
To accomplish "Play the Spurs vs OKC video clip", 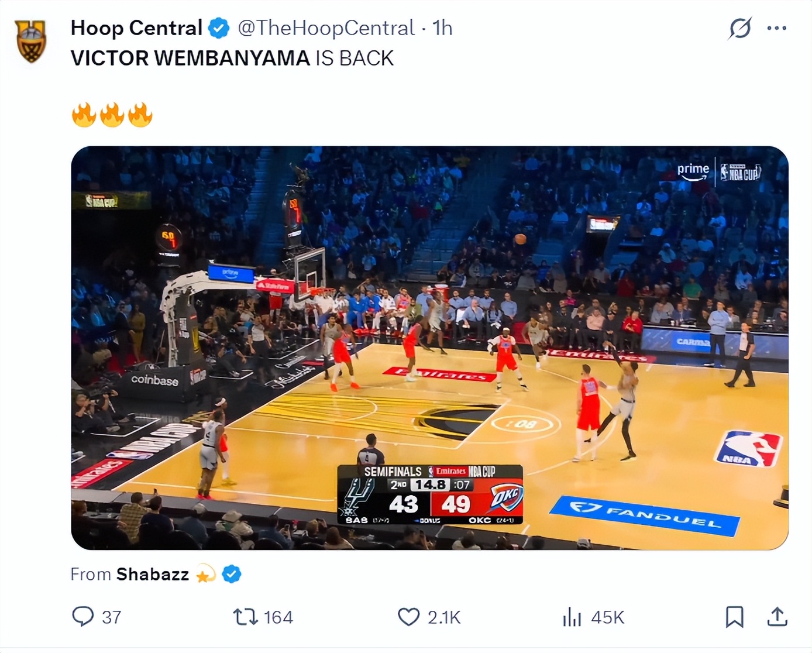I will [429, 348].
